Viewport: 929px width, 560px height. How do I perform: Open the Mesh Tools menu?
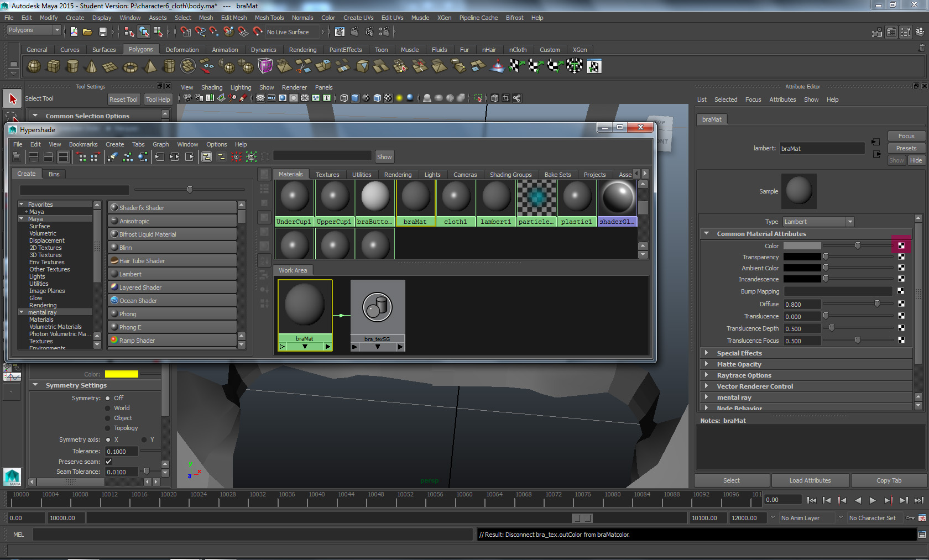(x=269, y=18)
